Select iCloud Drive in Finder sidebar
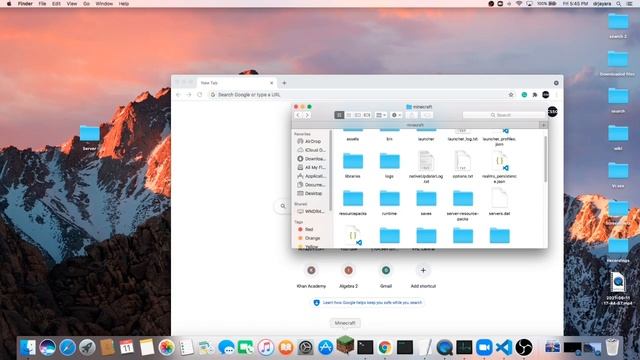This screenshot has width=640, height=360. (x=312, y=150)
